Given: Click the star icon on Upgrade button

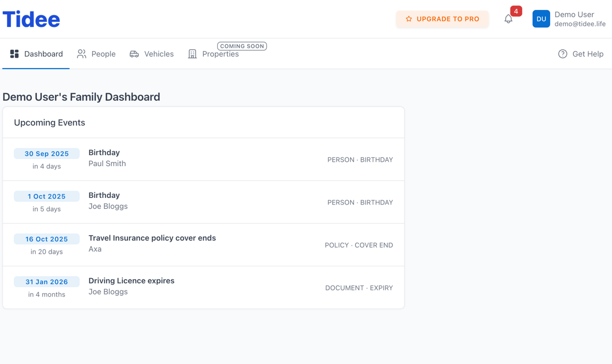Looking at the screenshot, I should (409, 19).
